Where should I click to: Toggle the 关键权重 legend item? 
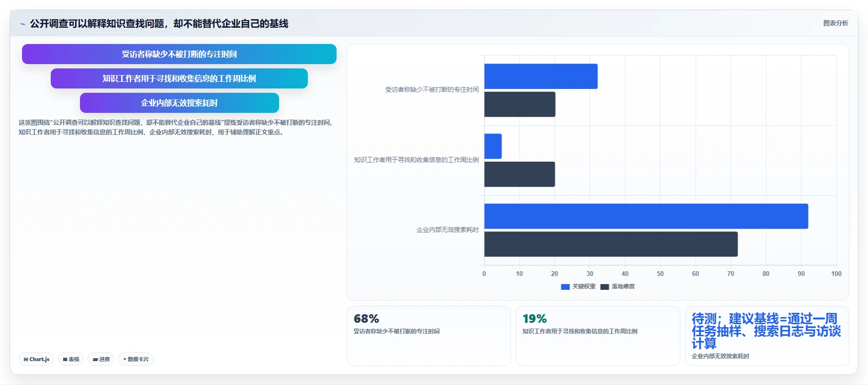pyautogui.click(x=578, y=286)
